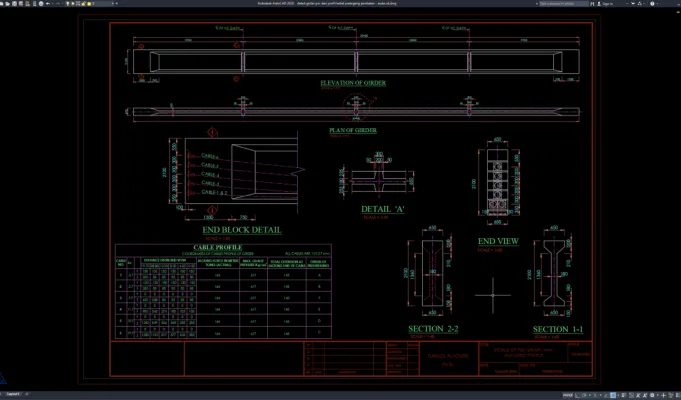The height and width of the screenshot is (400, 681).
Task: Toggle Lineweight display in status bar
Action: click(x=624, y=395)
